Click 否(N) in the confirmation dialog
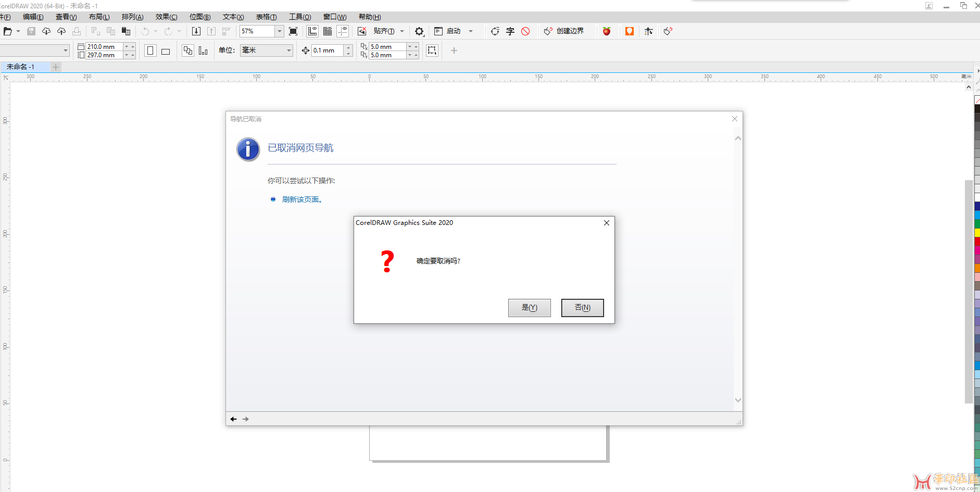The height and width of the screenshot is (492, 980). tap(583, 308)
